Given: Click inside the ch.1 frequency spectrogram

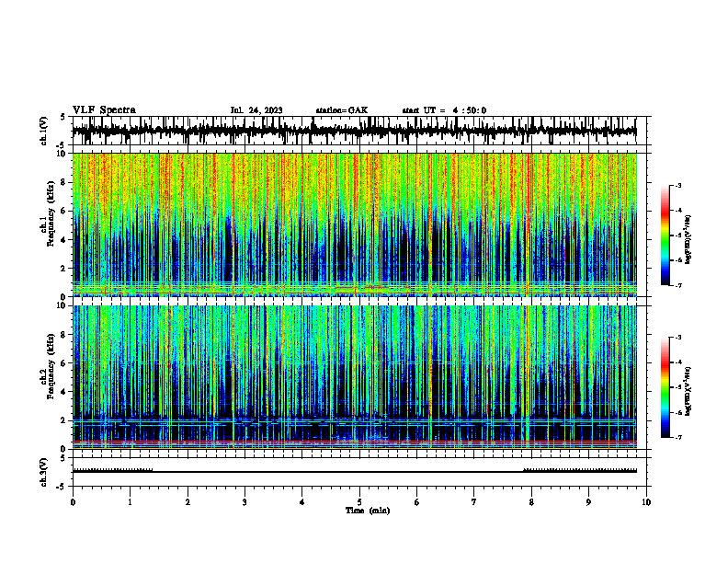Looking at the screenshot, I should click(x=354, y=224).
